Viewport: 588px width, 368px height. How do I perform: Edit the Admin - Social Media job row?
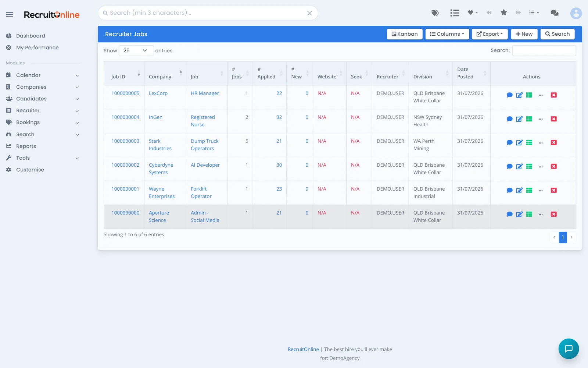click(x=519, y=214)
